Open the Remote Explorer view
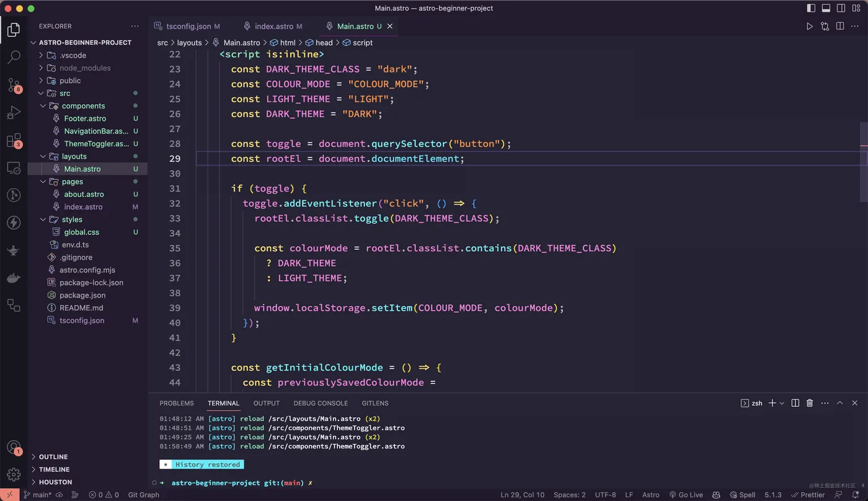This screenshot has height=501, width=868. [14, 168]
